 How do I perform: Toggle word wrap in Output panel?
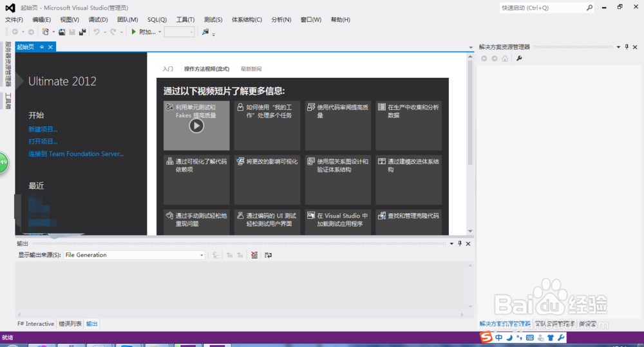(x=268, y=255)
